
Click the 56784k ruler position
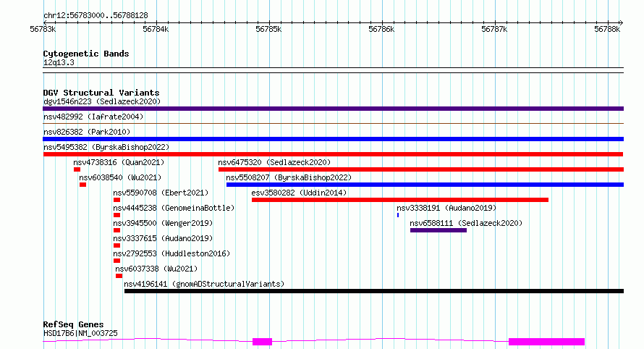pyautogui.click(x=156, y=30)
